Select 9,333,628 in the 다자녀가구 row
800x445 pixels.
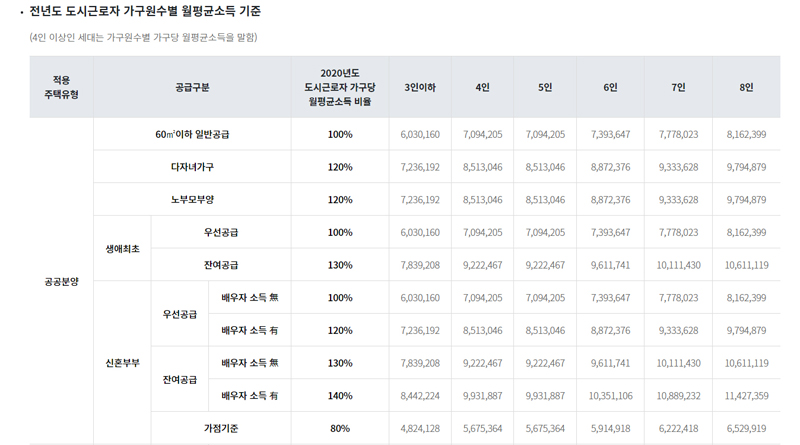point(678,167)
